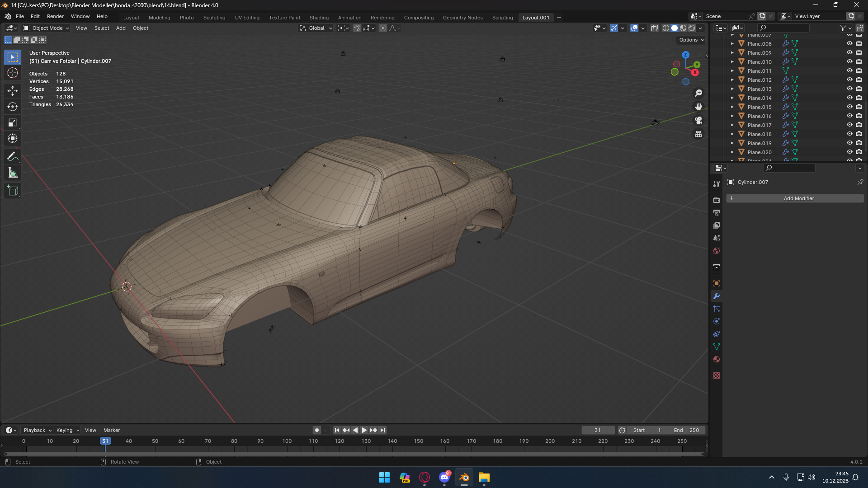This screenshot has width=868, height=488.
Task: Select the 3D Cursor tool
Action: [x=13, y=73]
